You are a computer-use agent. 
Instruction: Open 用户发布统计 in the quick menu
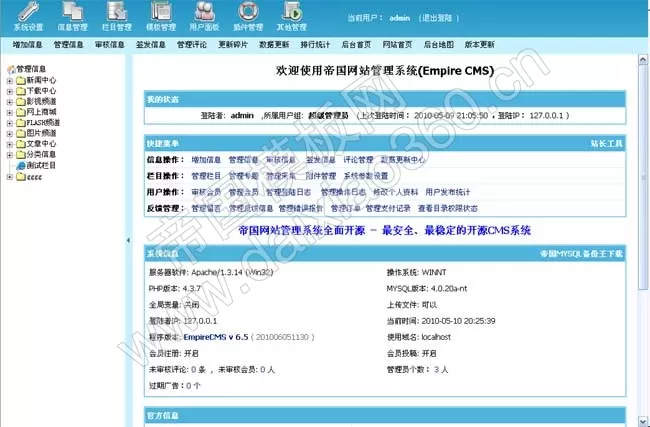(448, 192)
